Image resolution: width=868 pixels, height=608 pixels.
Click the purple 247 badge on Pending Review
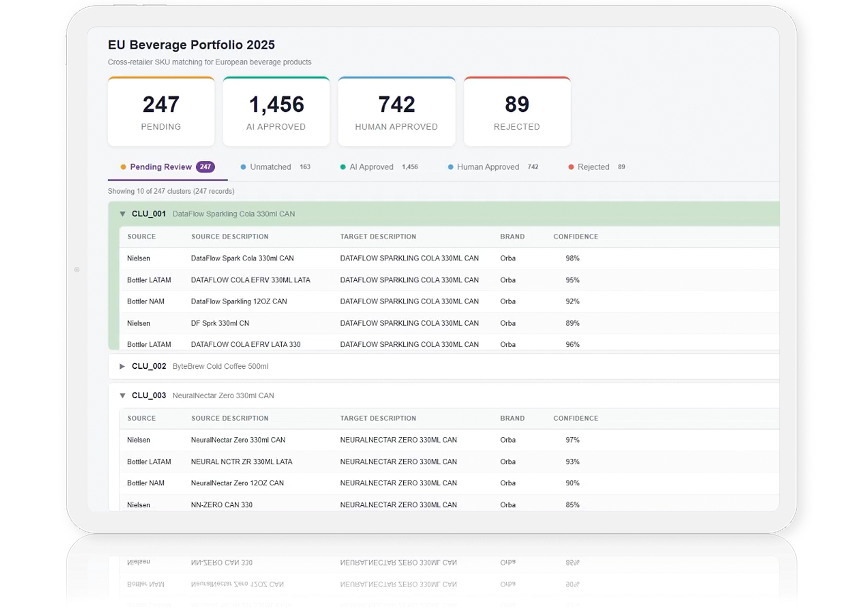tap(205, 167)
